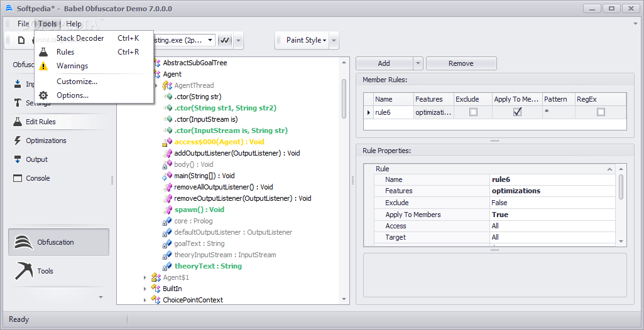Click the Console window icon in sidebar
Image resolution: width=644 pixels, height=330 pixels.
pyautogui.click(x=17, y=178)
